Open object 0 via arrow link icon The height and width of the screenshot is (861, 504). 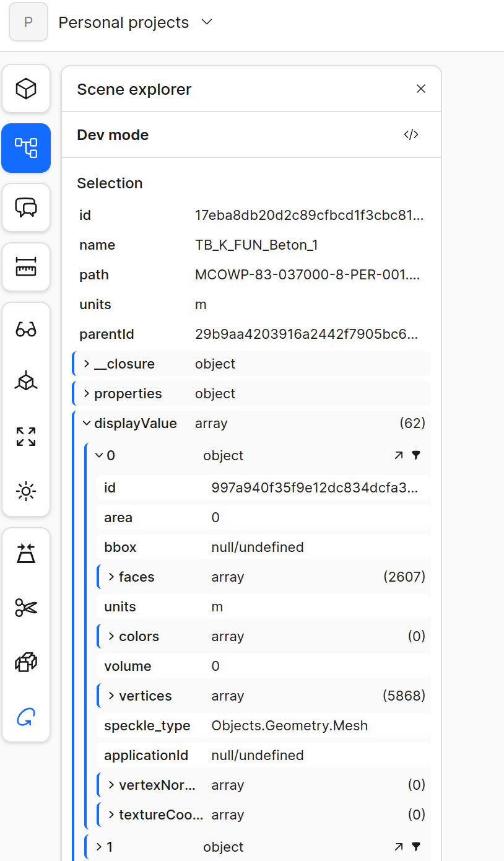pyautogui.click(x=398, y=455)
